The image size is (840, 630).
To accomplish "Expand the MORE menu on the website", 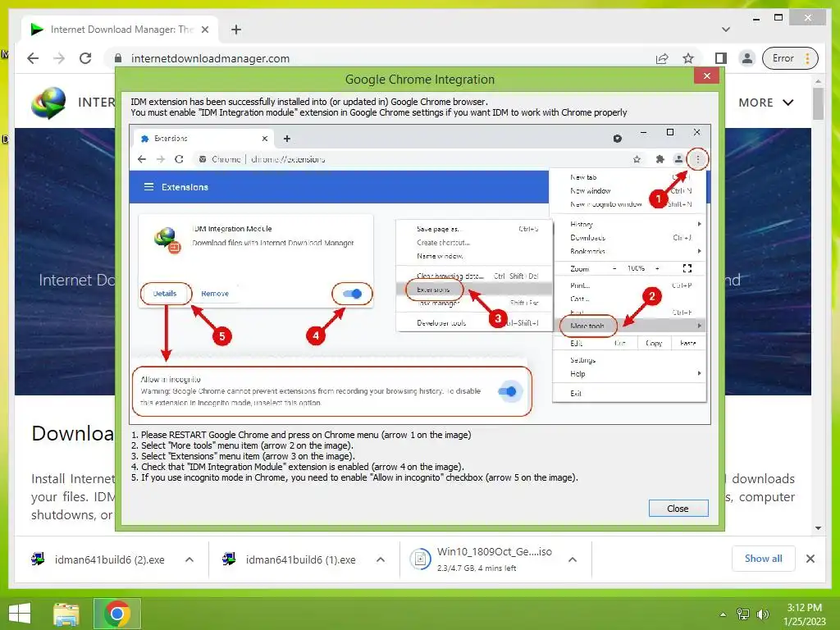I will [766, 103].
